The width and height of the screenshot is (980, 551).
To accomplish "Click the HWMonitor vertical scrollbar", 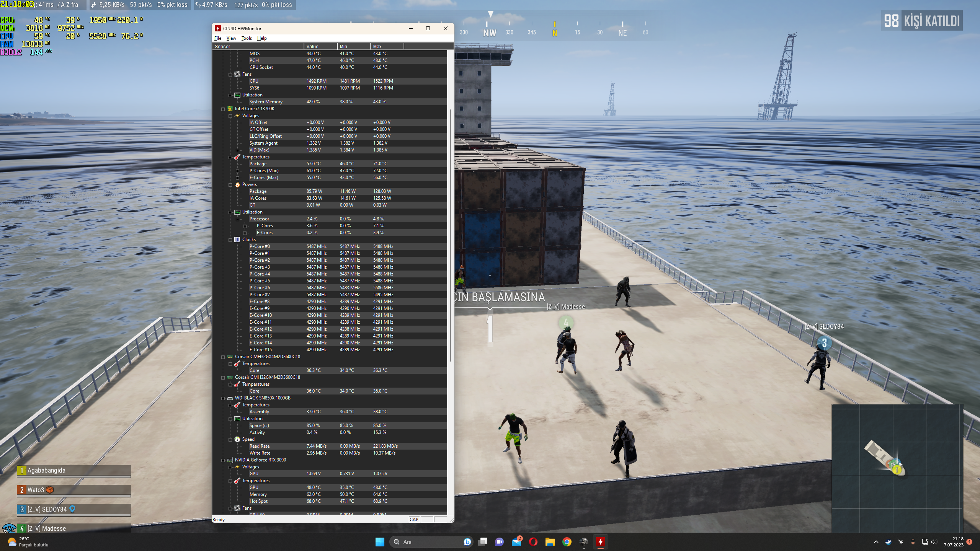I will [451, 235].
